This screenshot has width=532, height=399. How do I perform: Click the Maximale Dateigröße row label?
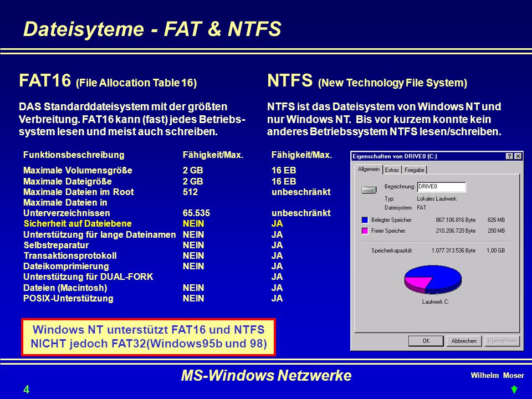(x=68, y=181)
